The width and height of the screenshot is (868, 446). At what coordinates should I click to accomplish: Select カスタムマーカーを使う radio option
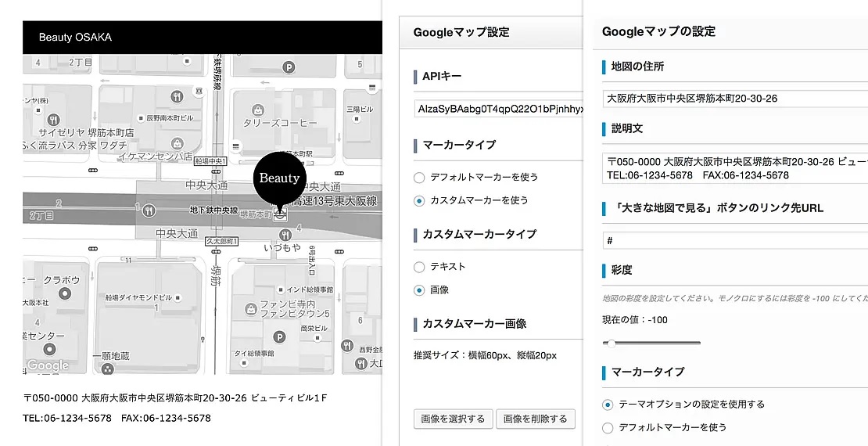(x=420, y=200)
